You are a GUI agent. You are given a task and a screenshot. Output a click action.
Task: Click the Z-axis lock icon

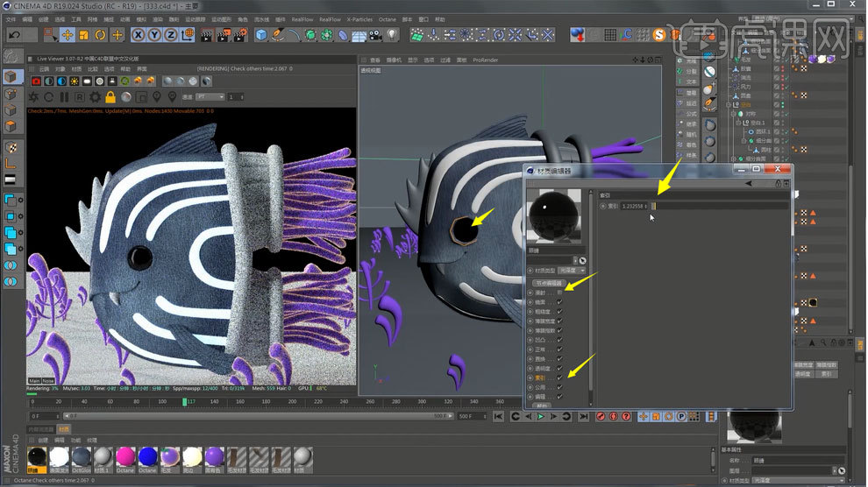171,35
